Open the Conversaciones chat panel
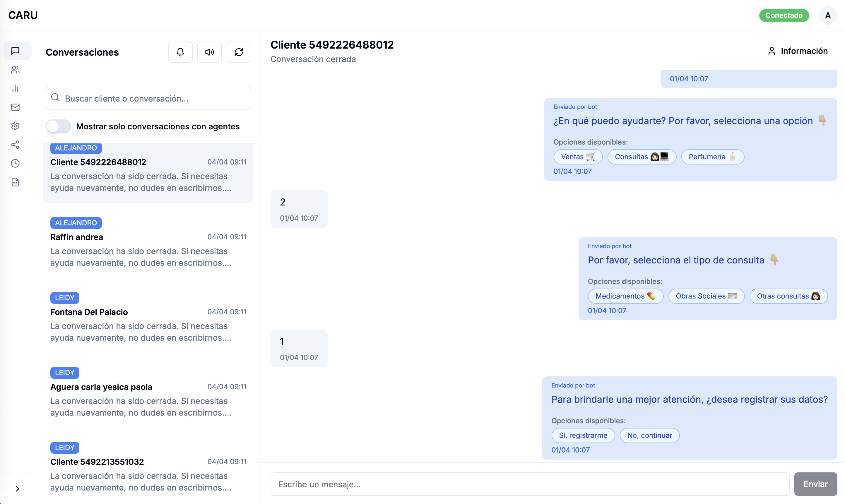This screenshot has height=504, width=845. point(15,51)
